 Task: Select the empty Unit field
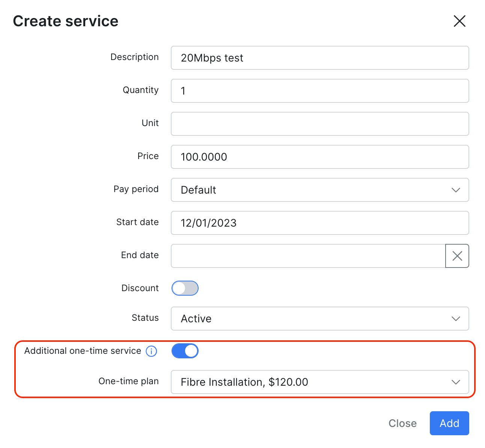coord(320,124)
